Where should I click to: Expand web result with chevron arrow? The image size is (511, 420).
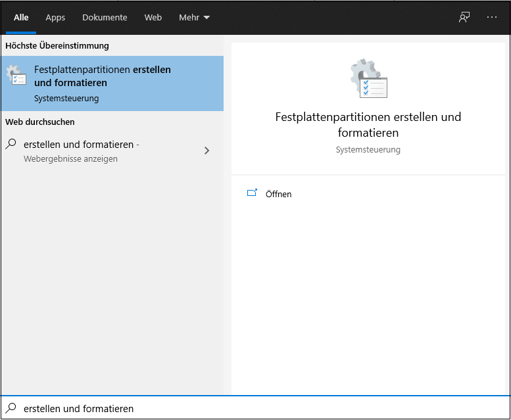207,151
